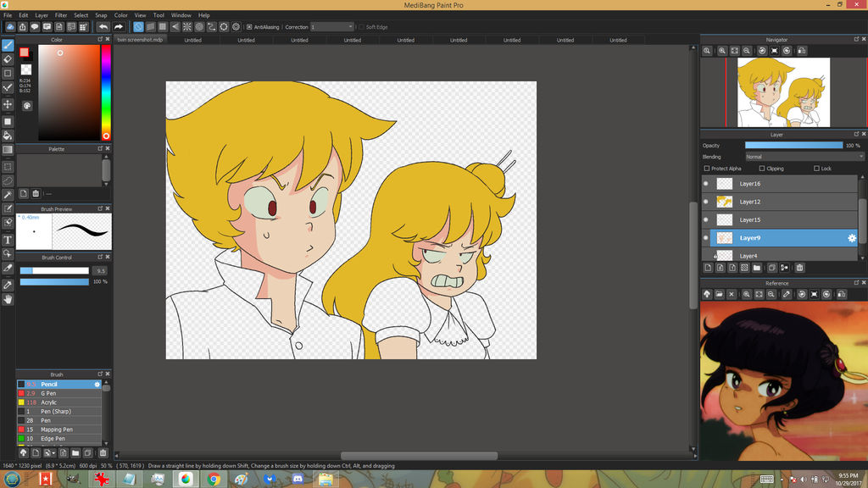The width and height of the screenshot is (868, 488).
Task: Hide Layer15 using visibility dot
Action: point(706,219)
